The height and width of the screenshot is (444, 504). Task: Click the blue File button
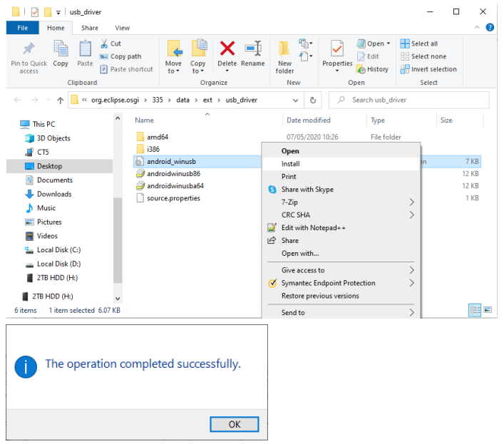coord(22,28)
